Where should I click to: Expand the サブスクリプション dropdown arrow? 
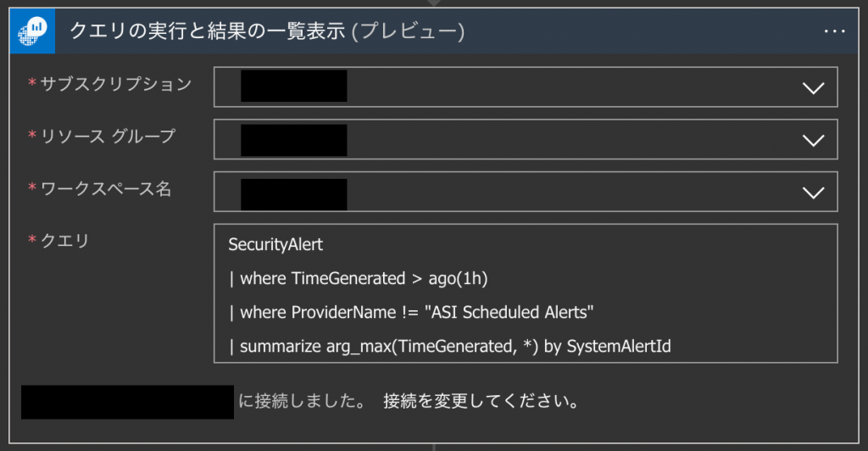[813, 88]
